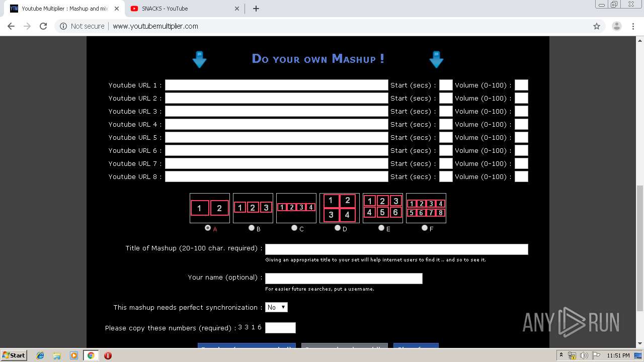Choose radio button A
Screen dimensions: 644x362
point(208,228)
